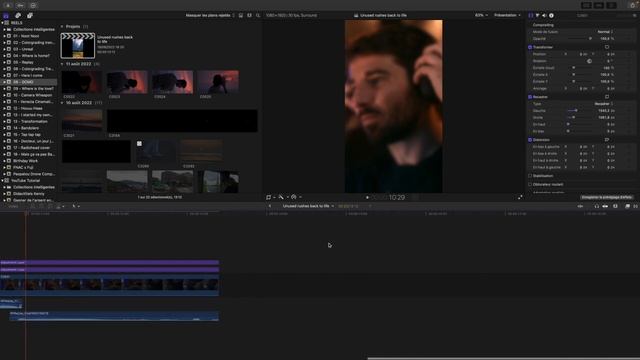This screenshot has height=360, width=640.
Task: Toggle timeline skimming icon
Action: coord(580,207)
